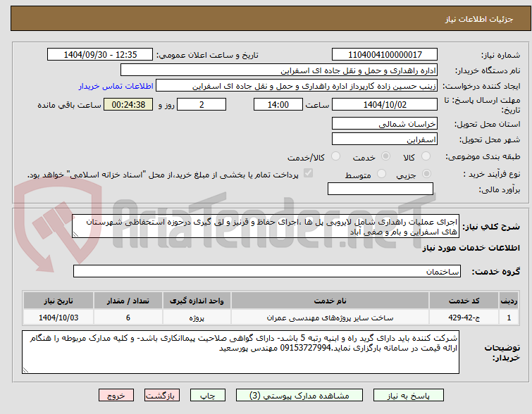Click the نوع فرآیند خرید label
The width and height of the screenshot is (532, 414).
point(492,175)
